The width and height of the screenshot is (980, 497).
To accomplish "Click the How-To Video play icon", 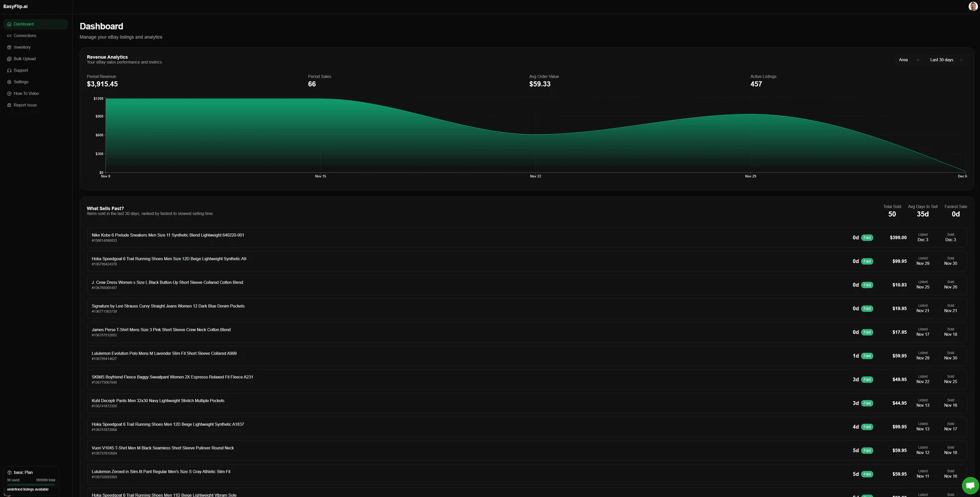I will 9,94.
